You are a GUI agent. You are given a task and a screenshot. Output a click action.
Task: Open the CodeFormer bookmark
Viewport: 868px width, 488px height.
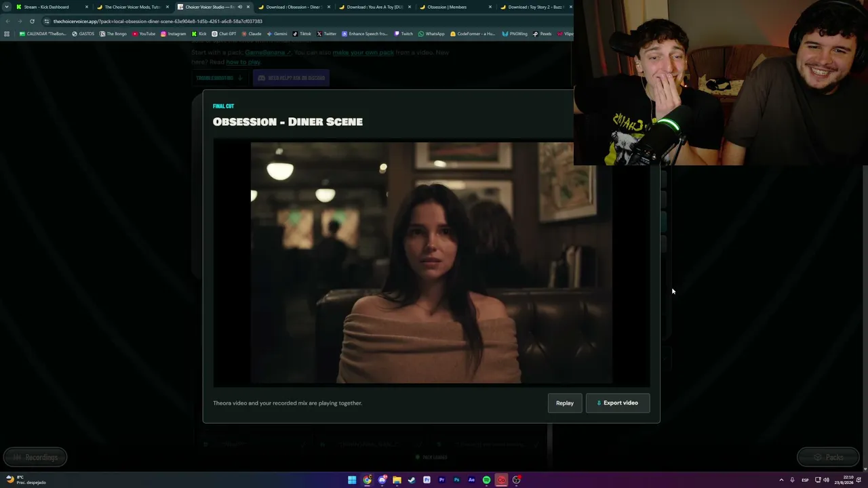point(473,34)
